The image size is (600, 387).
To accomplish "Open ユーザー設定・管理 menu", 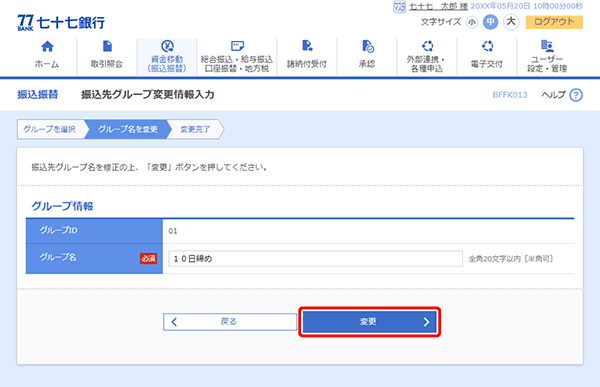I will 547,56.
